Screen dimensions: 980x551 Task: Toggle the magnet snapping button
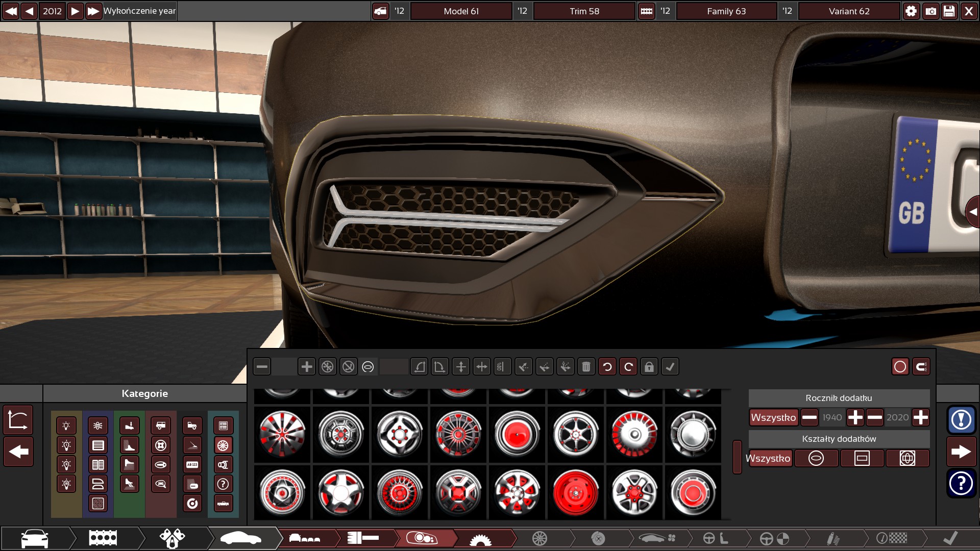coord(921,367)
